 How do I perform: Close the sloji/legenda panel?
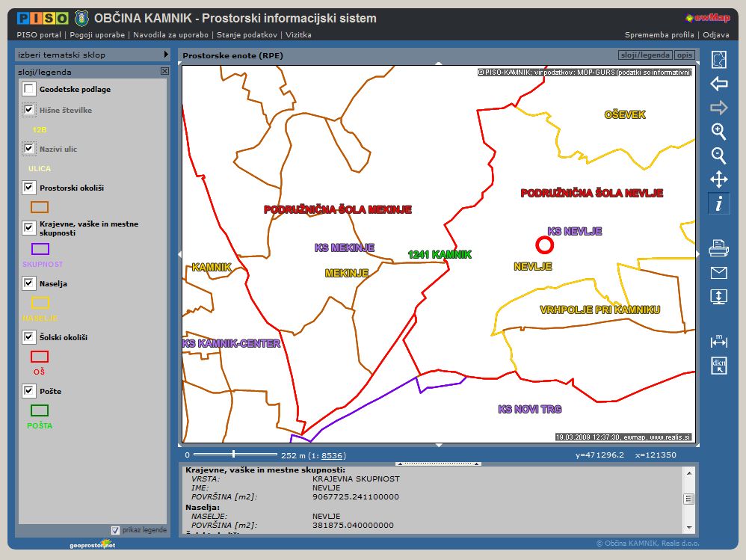point(164,71)
